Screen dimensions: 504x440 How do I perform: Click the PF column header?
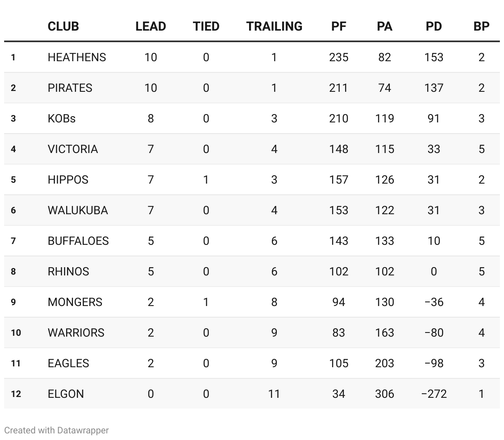339,26
